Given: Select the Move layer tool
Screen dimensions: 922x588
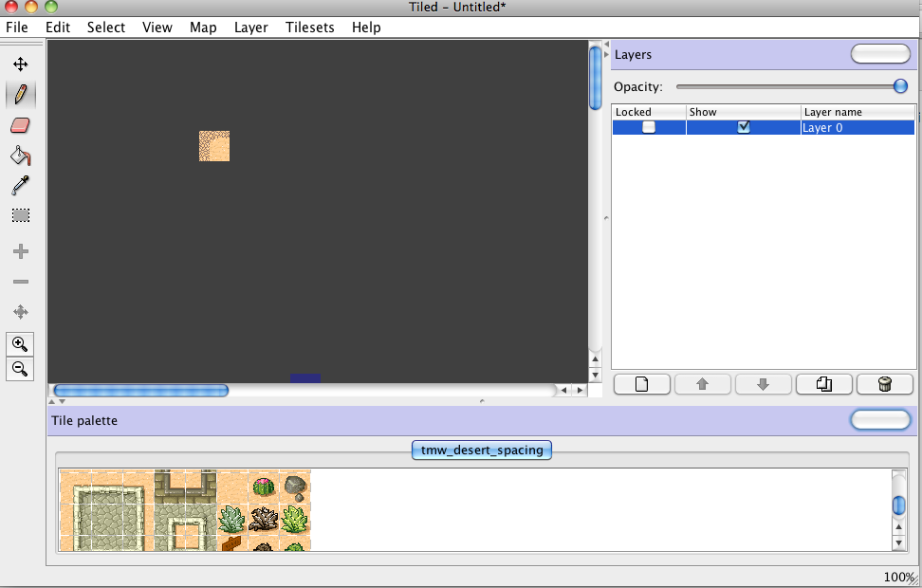Looking at the screenshot, I should click(x=21, y=64).
